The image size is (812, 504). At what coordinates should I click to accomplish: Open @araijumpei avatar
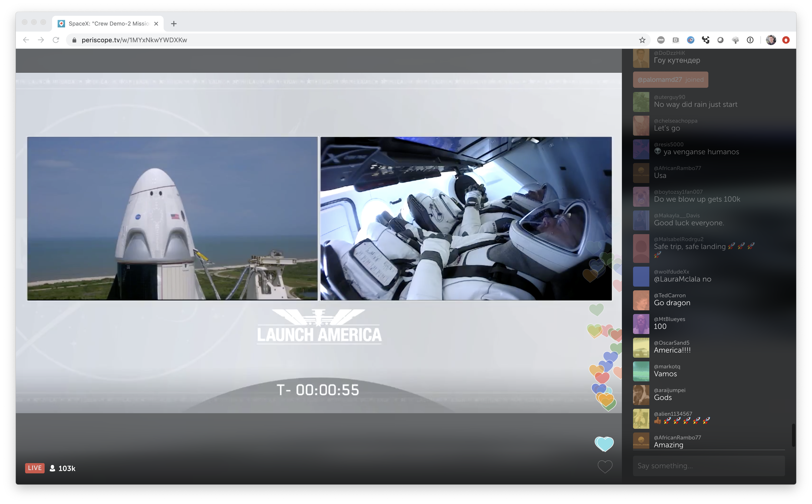[641, 395]
